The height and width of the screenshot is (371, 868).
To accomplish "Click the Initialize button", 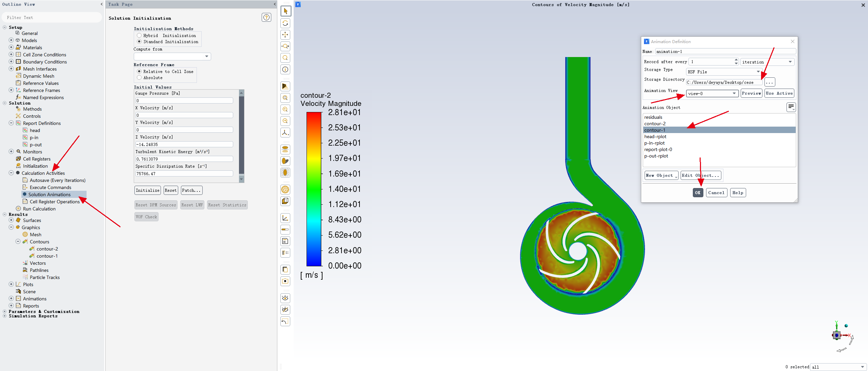I will (x=148, y=190).
